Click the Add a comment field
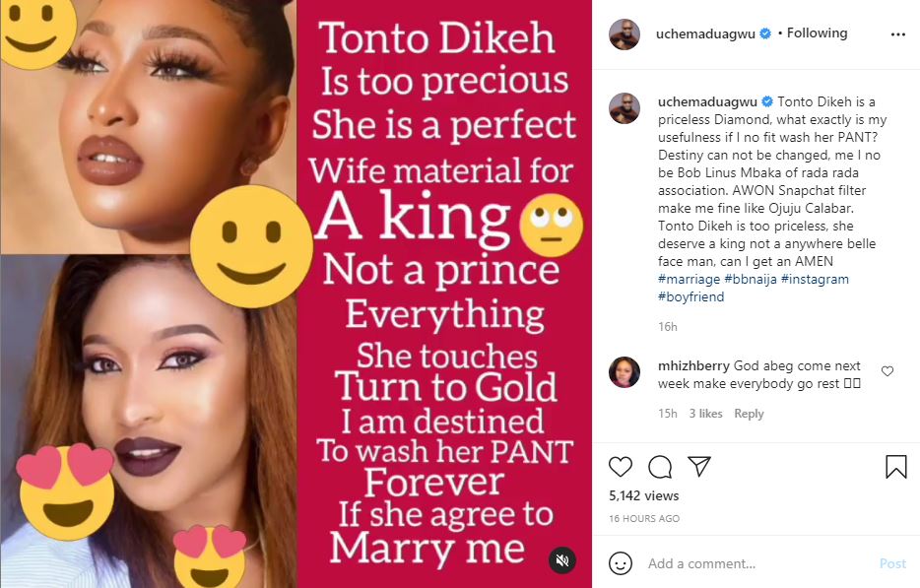 point(754,563)
